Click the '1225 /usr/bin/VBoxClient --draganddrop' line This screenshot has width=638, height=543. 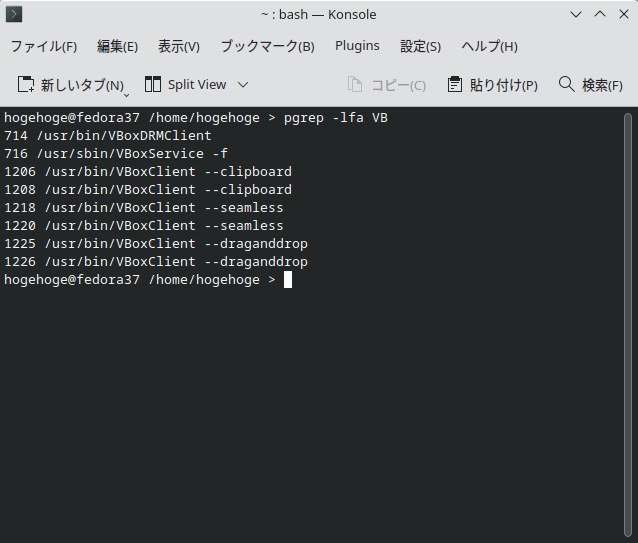point(156,244)
